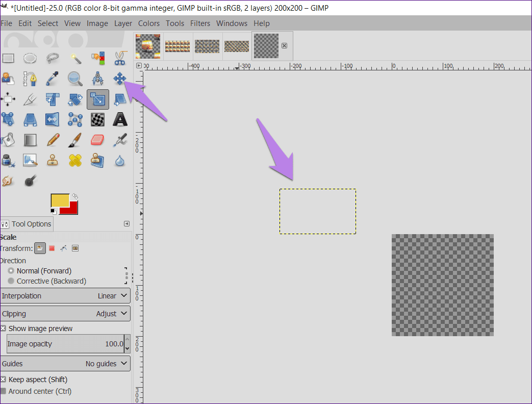Activate the Zoom magnifier tool
This screenshot has width=532, height=404.
point(75,79)
